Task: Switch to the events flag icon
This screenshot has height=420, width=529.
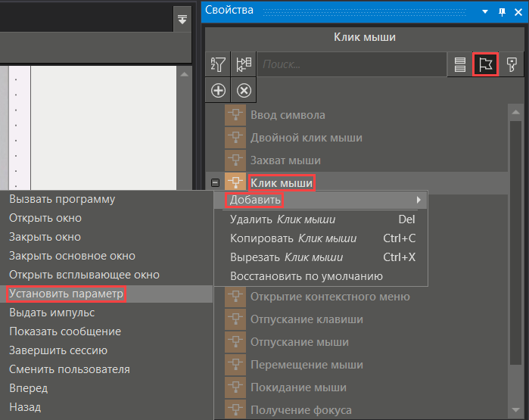Action: pyautogui.click(x=485, y=64)
